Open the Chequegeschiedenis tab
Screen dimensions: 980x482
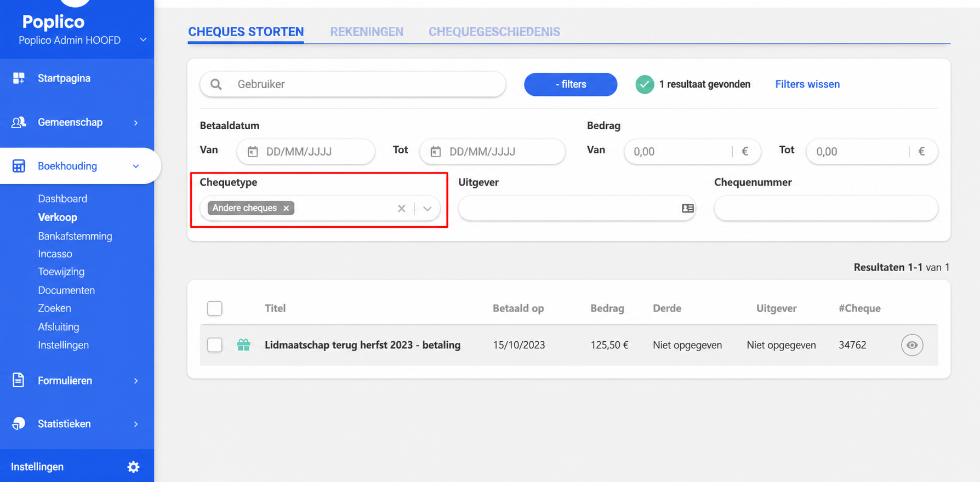pos(494,32)
